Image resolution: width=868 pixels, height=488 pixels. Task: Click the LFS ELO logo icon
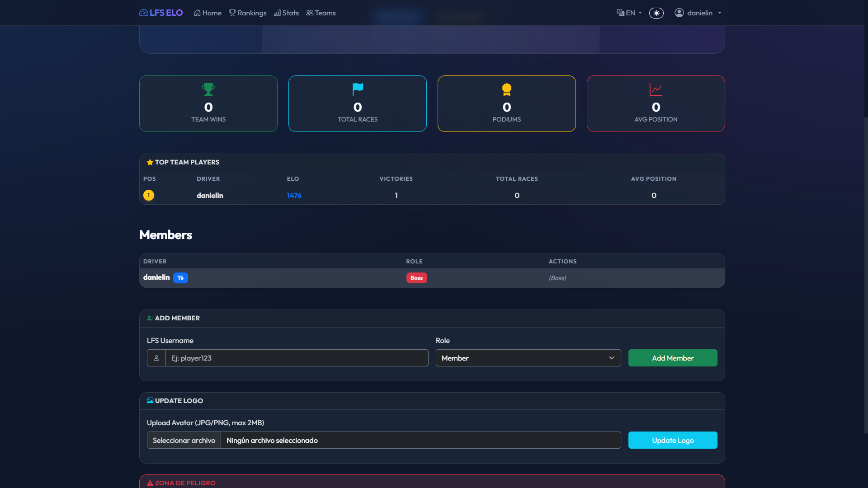(144, 13)
